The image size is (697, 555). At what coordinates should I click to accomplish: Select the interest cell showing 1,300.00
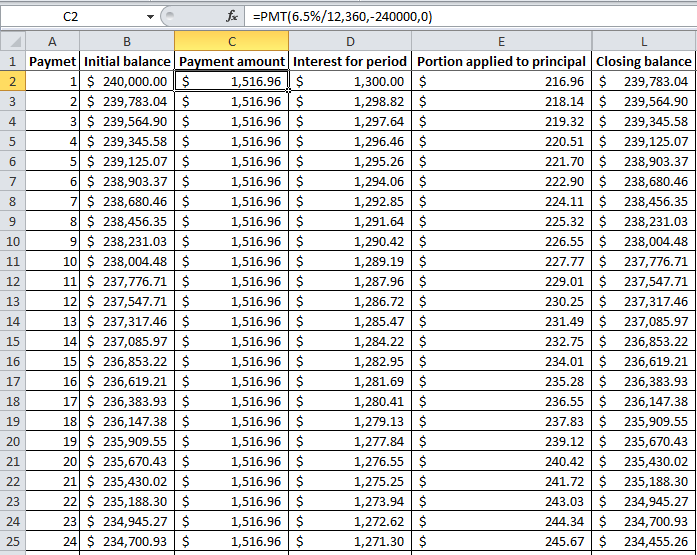(x=350, y=81)
